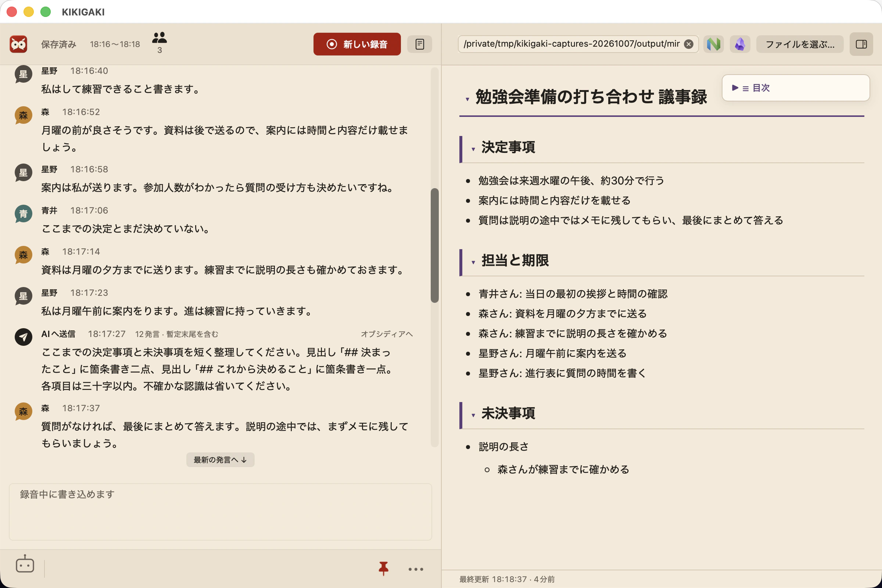Click bullet 案内には時間と内容だけを載せる

(x=554, y=201)
